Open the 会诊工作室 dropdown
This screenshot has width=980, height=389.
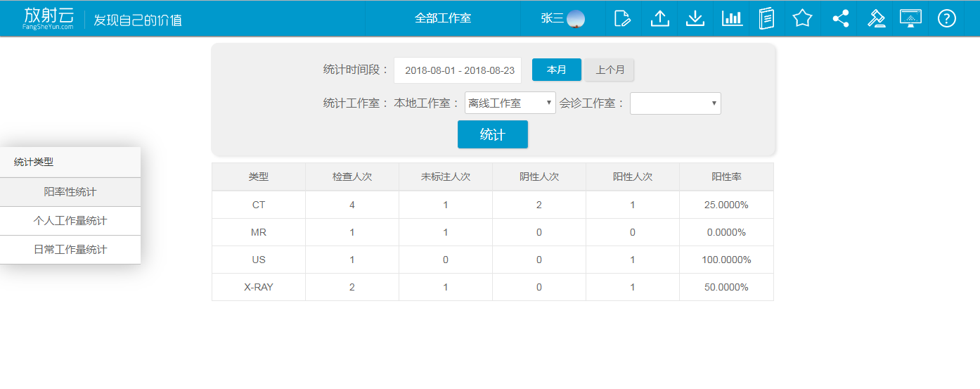tap(675, 103)
